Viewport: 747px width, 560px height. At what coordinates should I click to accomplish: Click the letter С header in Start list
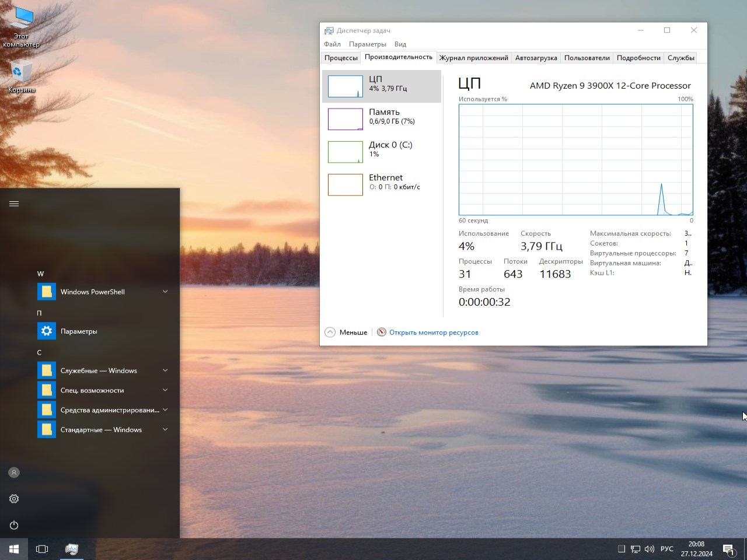[x=39, y=352]
